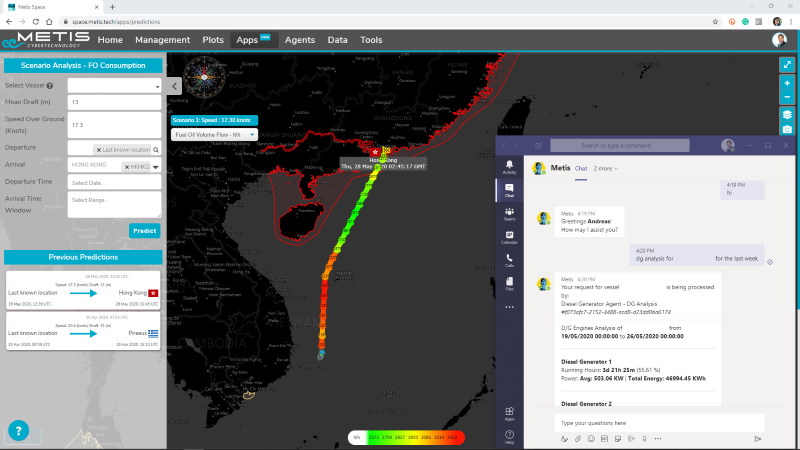Click the send message arrow in Teams

[758, 439]
